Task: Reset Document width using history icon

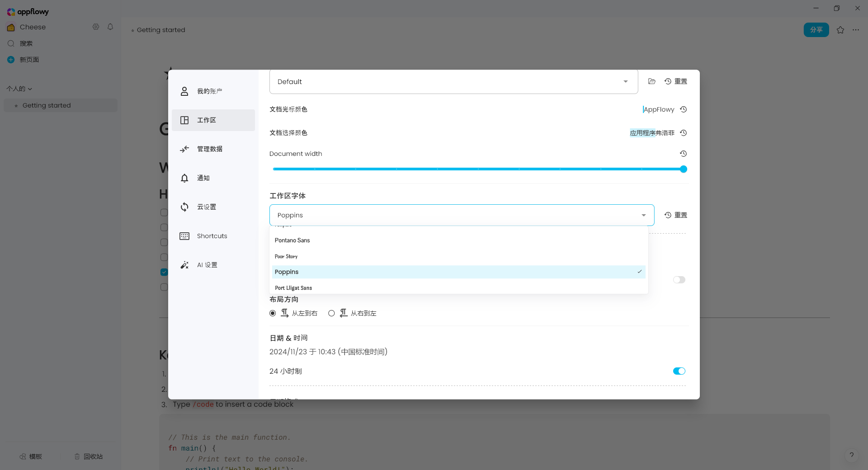Action: click(683, 154)
